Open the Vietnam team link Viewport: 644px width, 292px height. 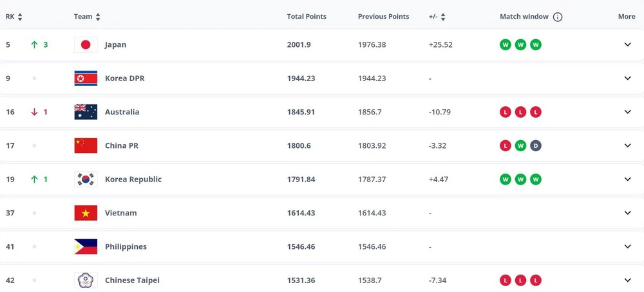[121, 213]
